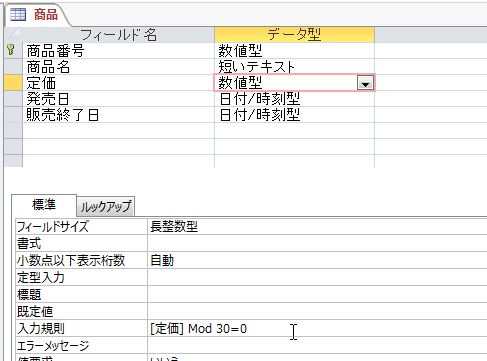
Task: Click the 入力規則 field with Mod 30=0
Action: (317, 328)
